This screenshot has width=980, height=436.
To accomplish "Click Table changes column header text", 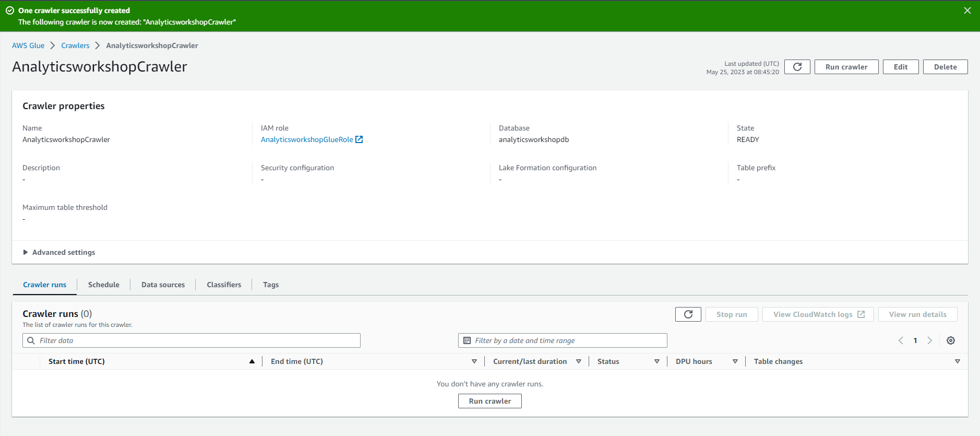I will point(778,361).
